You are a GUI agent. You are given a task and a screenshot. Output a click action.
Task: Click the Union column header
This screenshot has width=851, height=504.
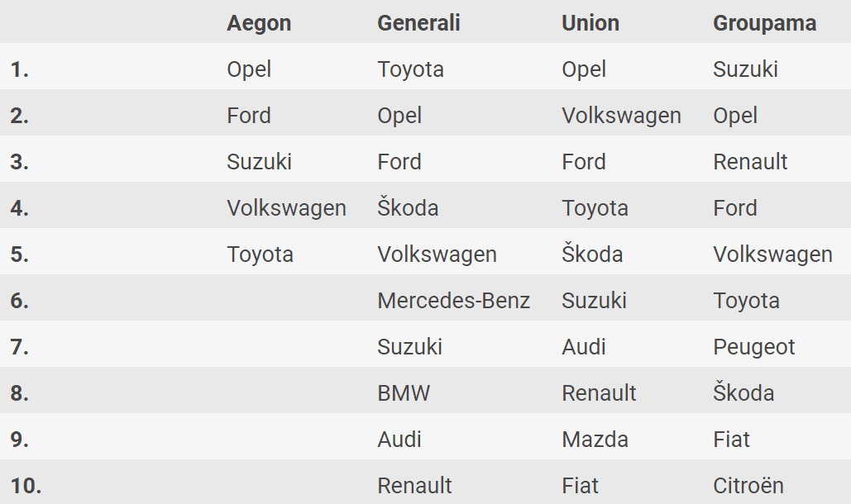[590, 23]
